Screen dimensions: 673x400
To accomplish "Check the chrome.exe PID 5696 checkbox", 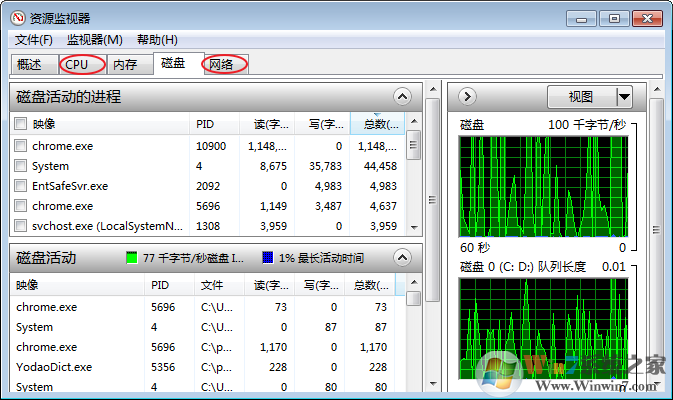I will click(x=20, y=206).
